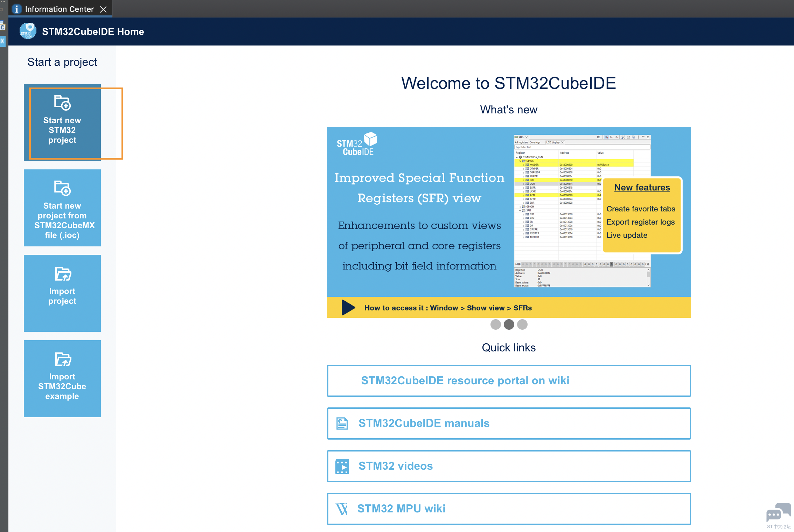Screen dimensions: 794x532
Task: Click 'Live update' in the banner
Action: [627, 235]
